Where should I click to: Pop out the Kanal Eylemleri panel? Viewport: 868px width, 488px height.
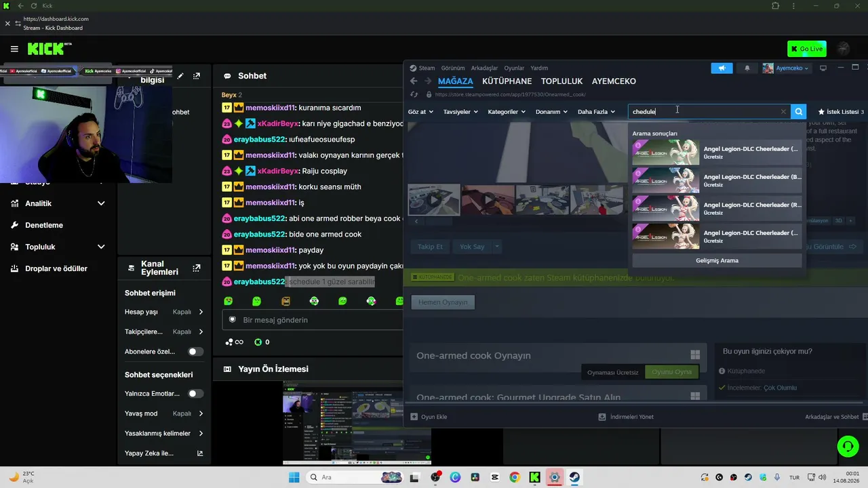(x=197, y=268)
